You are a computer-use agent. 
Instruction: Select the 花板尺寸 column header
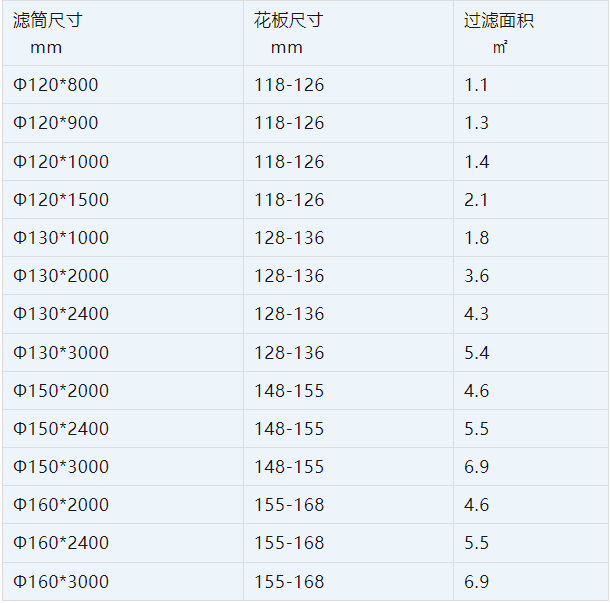pos(289,21)
